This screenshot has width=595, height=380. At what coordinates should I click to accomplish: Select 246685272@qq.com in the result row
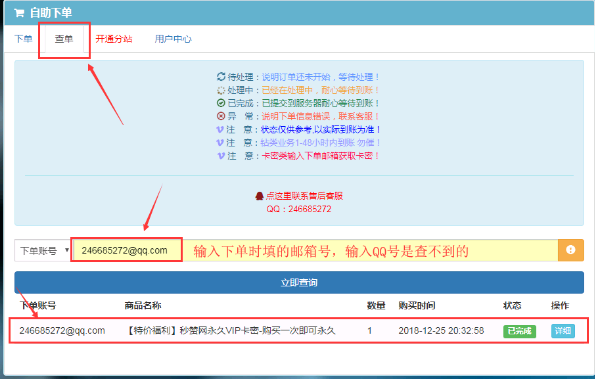pos(62,331)
